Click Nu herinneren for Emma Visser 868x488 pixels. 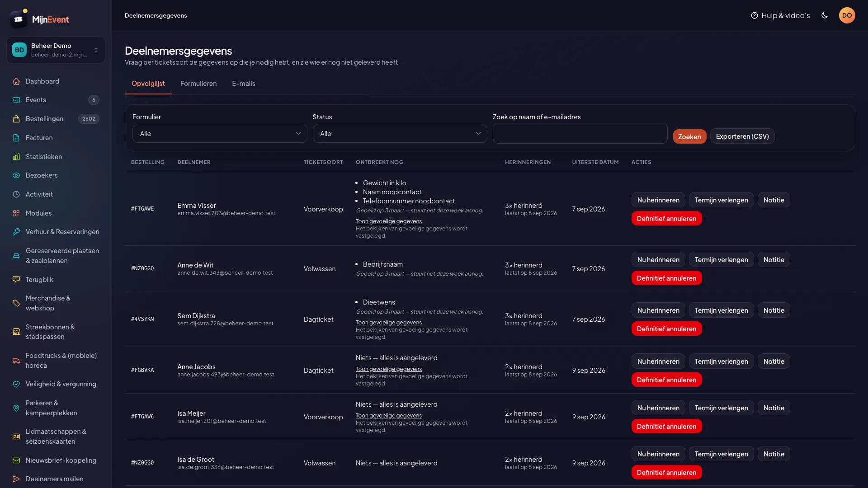pyautogui.click(x=658, y=200)
